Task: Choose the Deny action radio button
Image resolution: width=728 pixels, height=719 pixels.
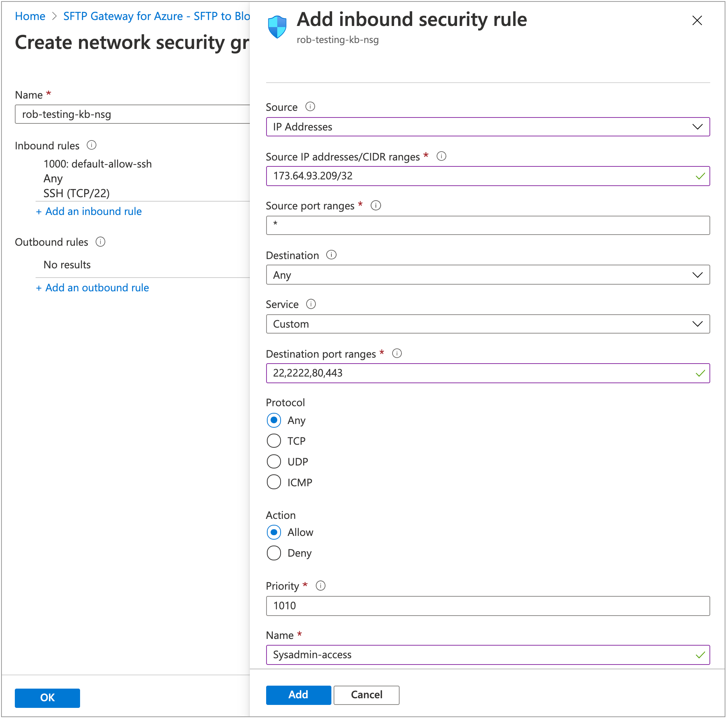Action: 274,553
